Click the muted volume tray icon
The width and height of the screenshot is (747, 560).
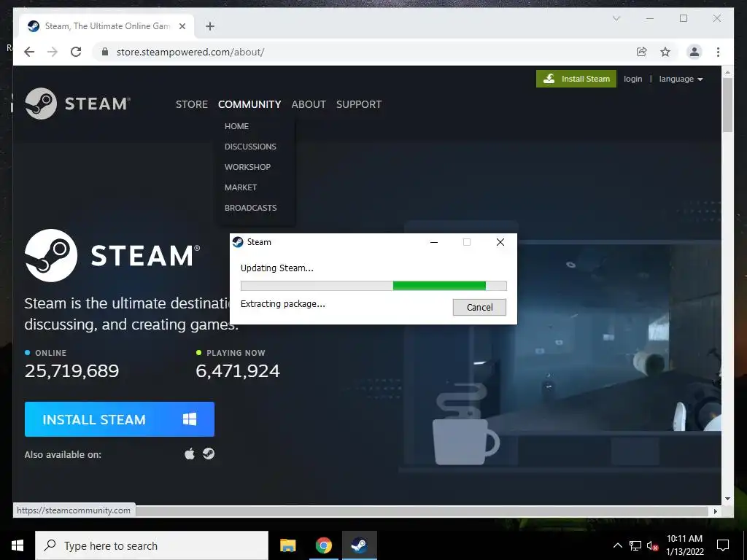click(652, 545)
